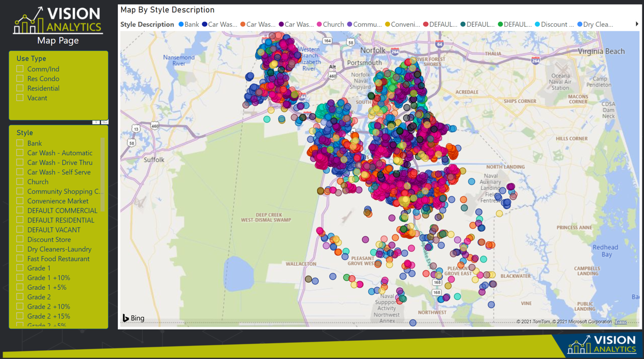
Task: Check the Residential use type
Action: point(20,88)
